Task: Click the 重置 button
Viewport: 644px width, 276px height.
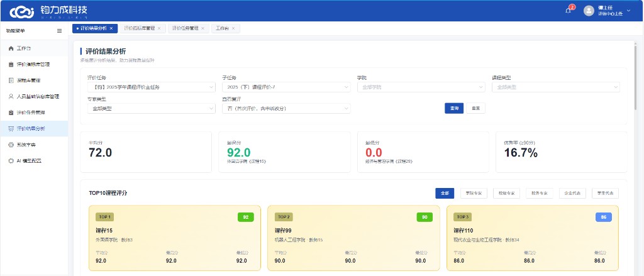Action: point(475,108)
